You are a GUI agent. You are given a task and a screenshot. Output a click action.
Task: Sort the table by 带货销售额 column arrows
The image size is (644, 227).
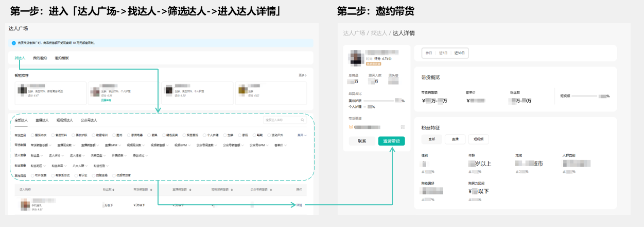point(151,190)
